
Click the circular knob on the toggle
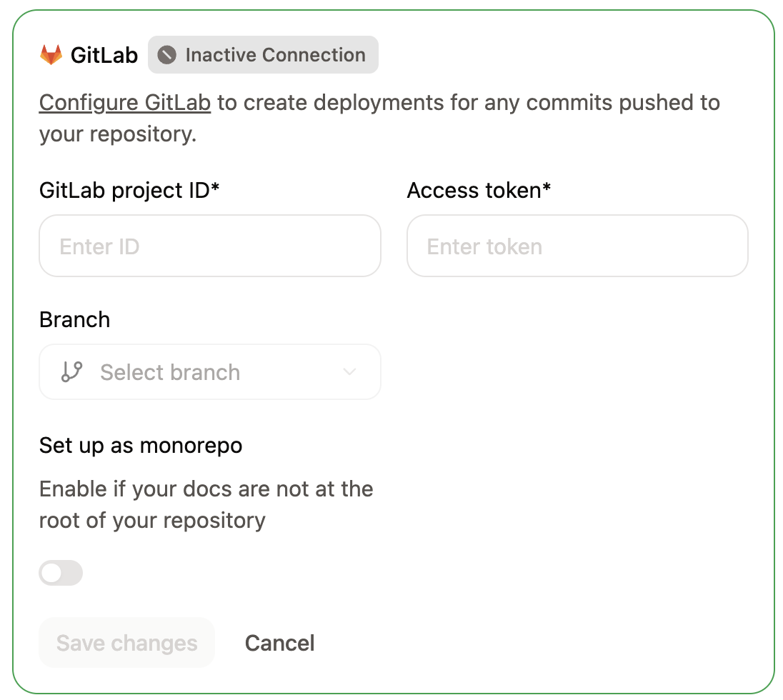[50, 573]
